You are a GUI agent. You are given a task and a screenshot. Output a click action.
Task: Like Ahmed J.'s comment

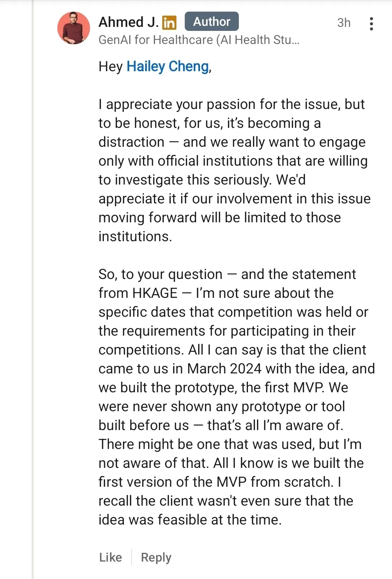[x=110, y=557]
